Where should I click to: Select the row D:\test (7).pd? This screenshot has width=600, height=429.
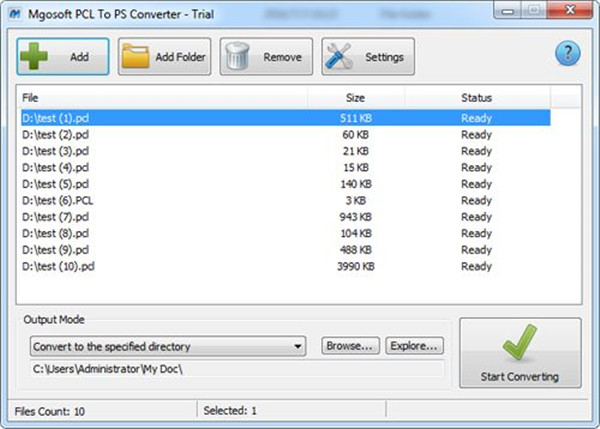[286, 217]
